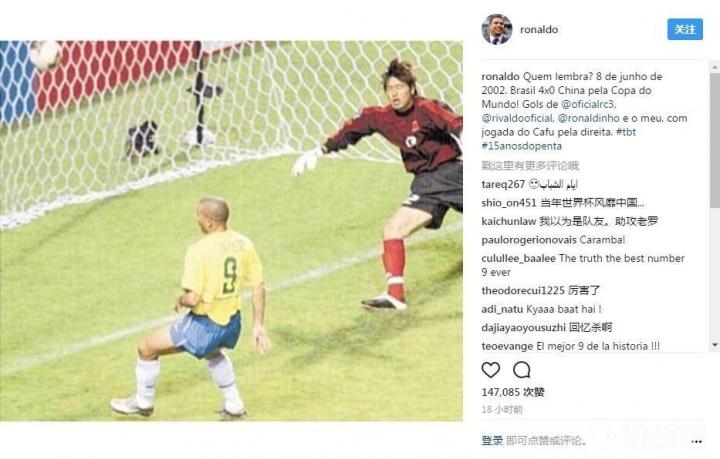The image size is (720, 459).
Task: Click the scrollbar down arrow
Action: 714,345
